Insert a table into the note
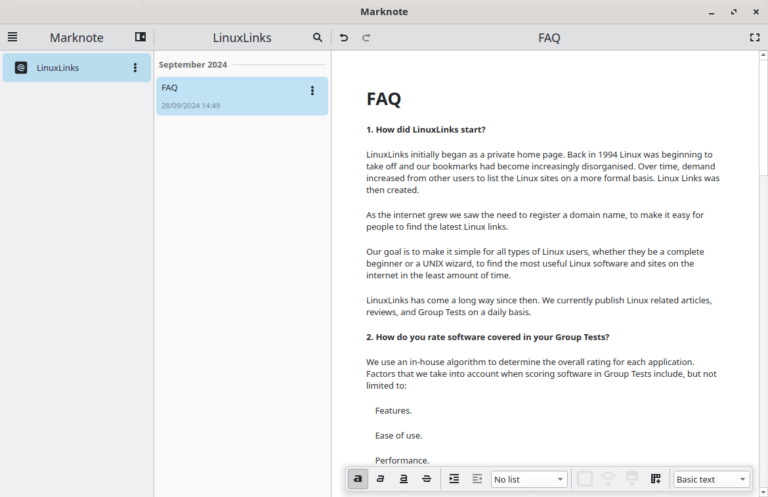Image resolution: width=768 pixels, height=497 pixels. point(655,478)
